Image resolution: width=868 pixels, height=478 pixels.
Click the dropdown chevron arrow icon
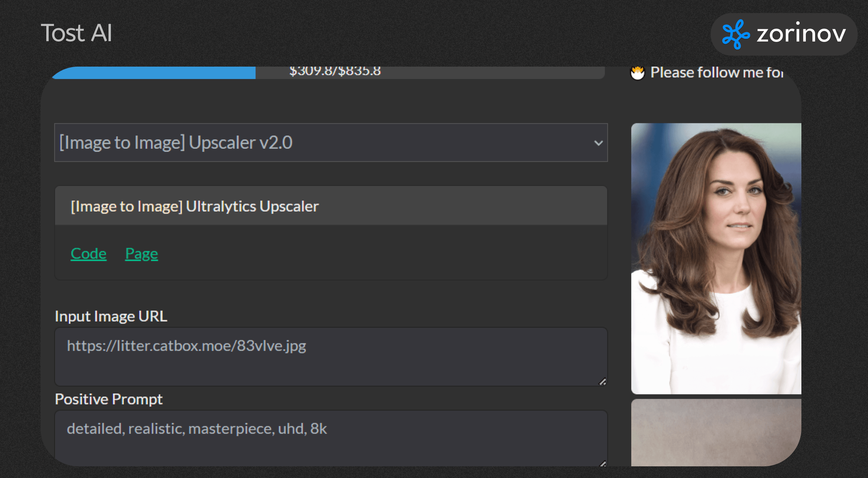(598, 143)
